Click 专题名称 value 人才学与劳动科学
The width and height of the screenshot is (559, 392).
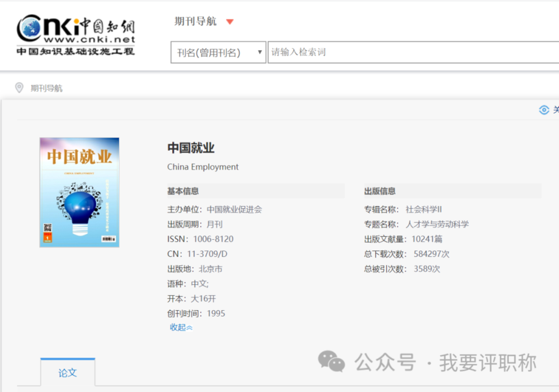click(x=437, y=224)
